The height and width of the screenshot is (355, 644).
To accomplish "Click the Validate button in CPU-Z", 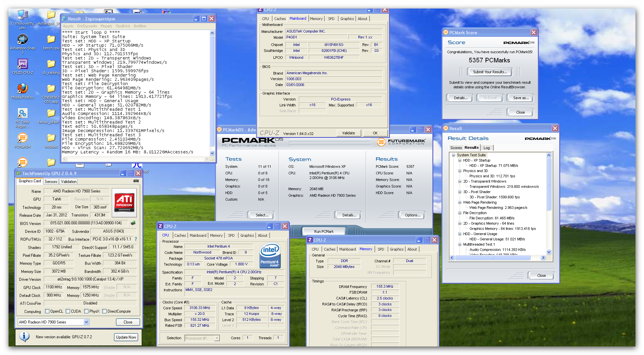I will click(348, 133).
